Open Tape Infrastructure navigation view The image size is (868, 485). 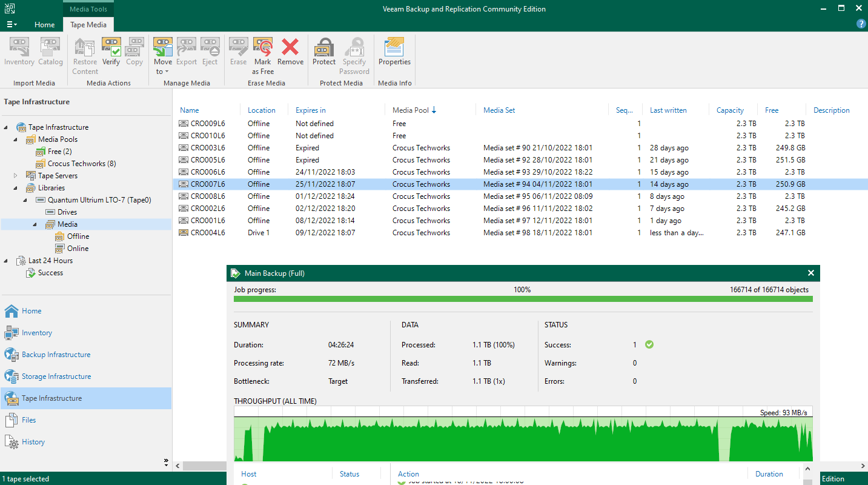tap(86, 398)
